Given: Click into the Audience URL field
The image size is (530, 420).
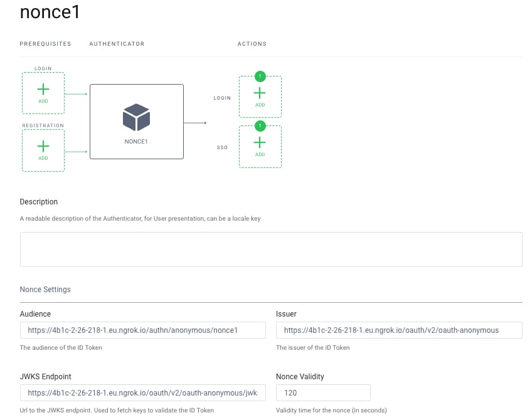Looking at the screenshot, I should (x=142, y=330).
